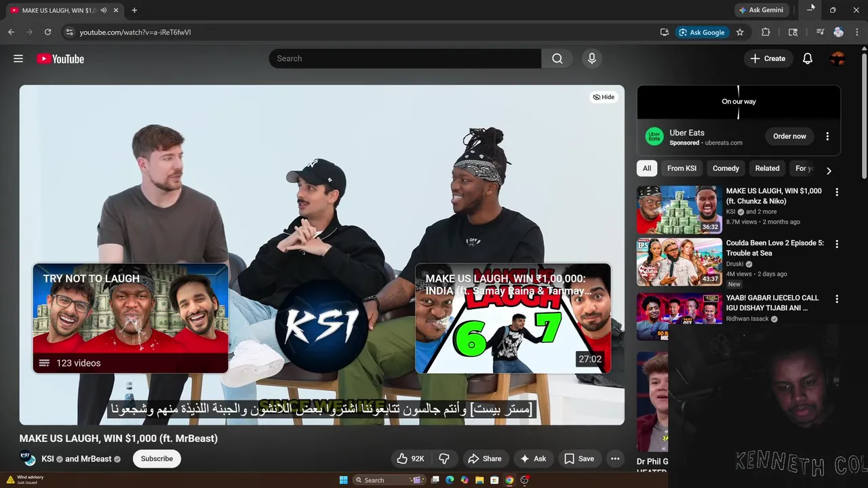Open Windows Start menu

(x=343, y=480)
